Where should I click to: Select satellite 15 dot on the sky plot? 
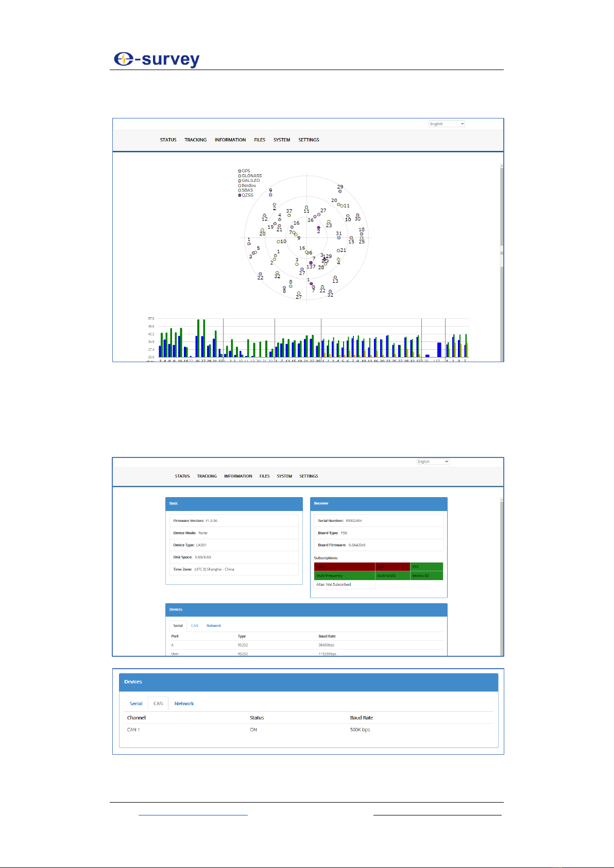coord(351,238)
